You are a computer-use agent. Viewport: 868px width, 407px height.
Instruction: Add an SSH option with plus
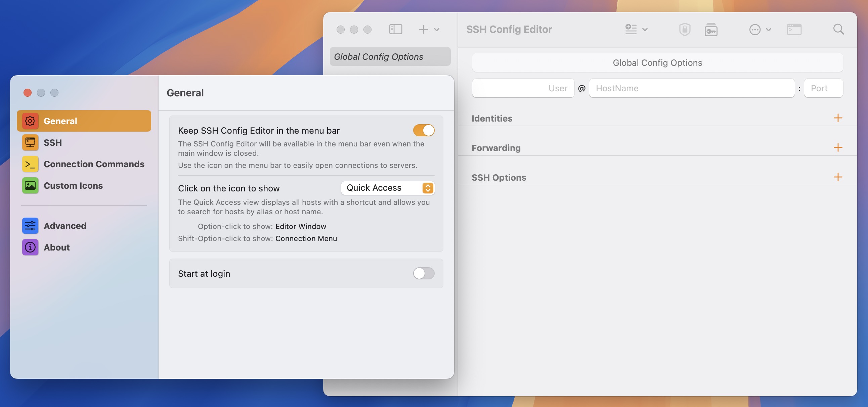click(838, 177)
